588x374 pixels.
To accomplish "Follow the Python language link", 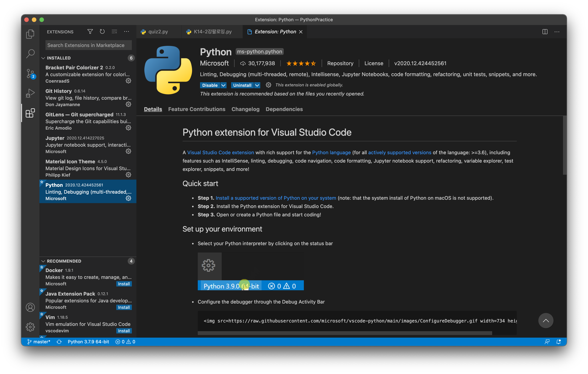I will point(331,153).
